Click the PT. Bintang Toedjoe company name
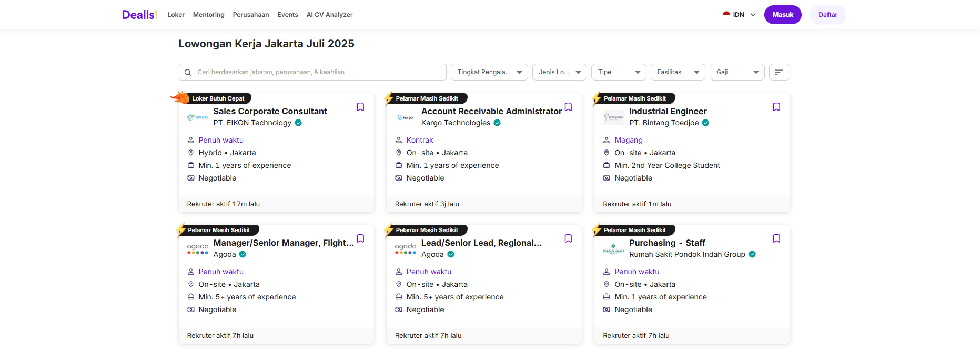980x350 pixels. click(664, 123)
